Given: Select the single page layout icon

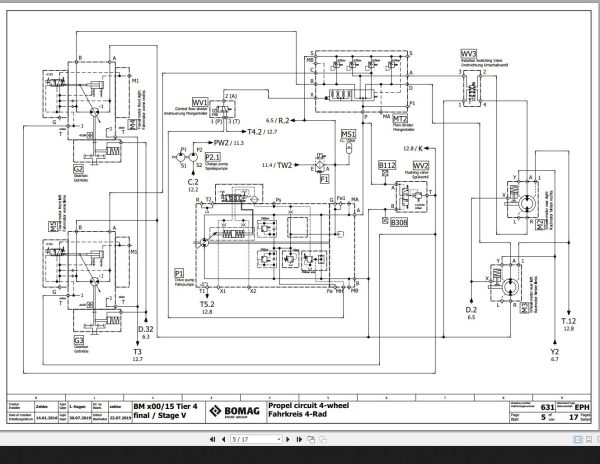Looking at the screenshot, I should [578, 440].
